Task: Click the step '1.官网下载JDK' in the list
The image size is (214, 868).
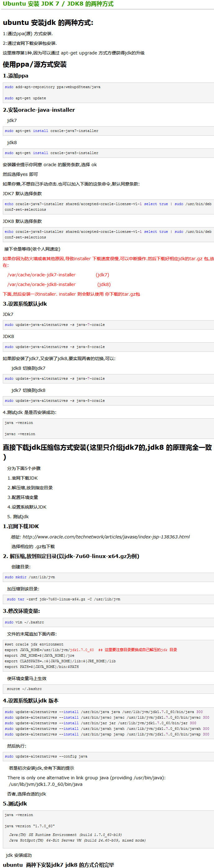Action: pyautogui.click(x=23, y=478)
